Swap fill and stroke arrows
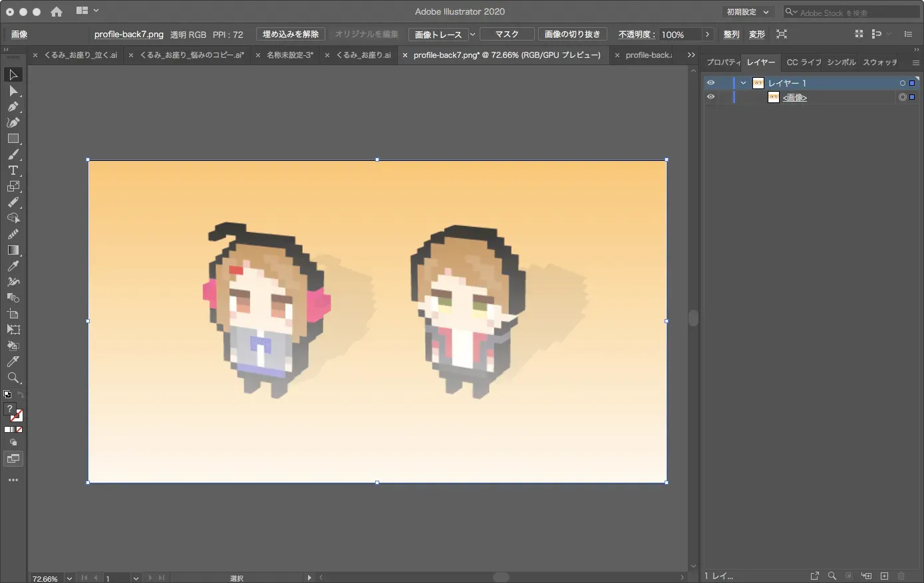This screenshot has width=924, height=583. click(21, 395)
